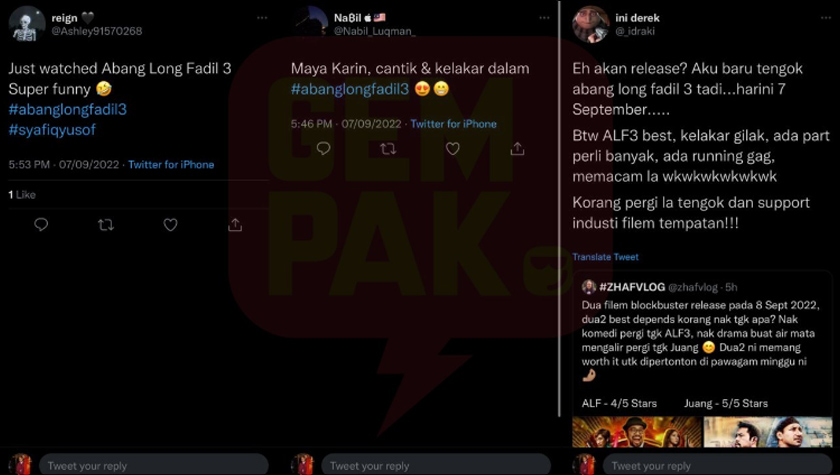Open ini derek's profile avatar
The width and height of the screenshot is (840, 475).
[x=590, y=24]
